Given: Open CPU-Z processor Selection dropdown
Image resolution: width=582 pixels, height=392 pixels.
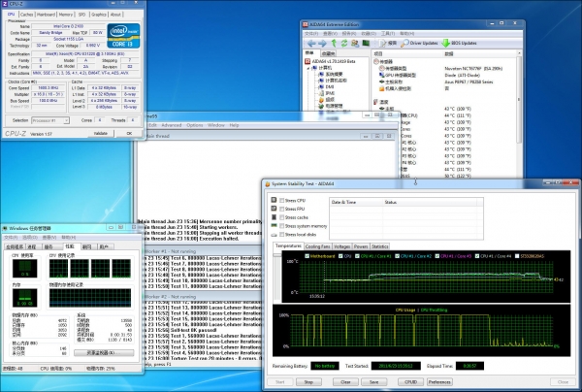Looking at the screenshot, I should coord(54,120).
